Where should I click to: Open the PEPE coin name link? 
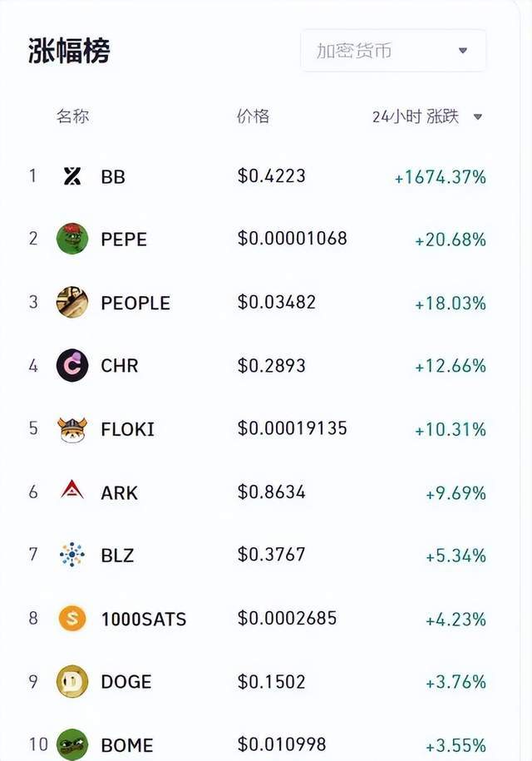[124, 240]
